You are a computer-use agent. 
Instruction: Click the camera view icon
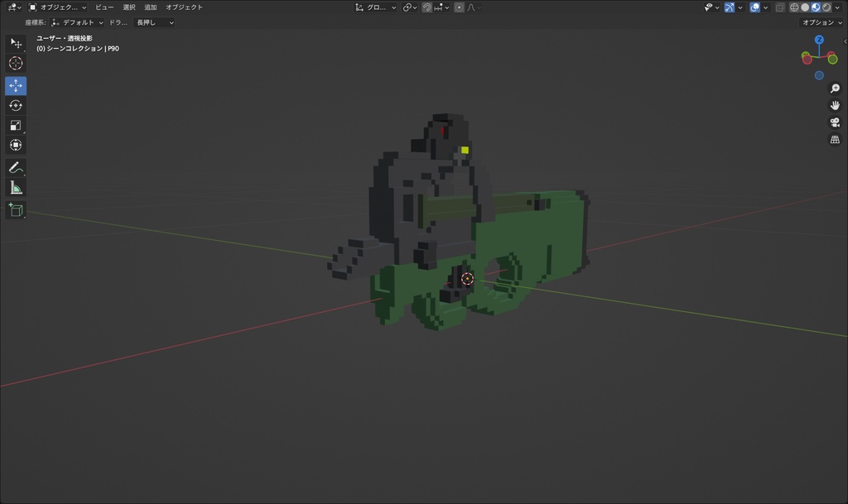tap(835, 122)
